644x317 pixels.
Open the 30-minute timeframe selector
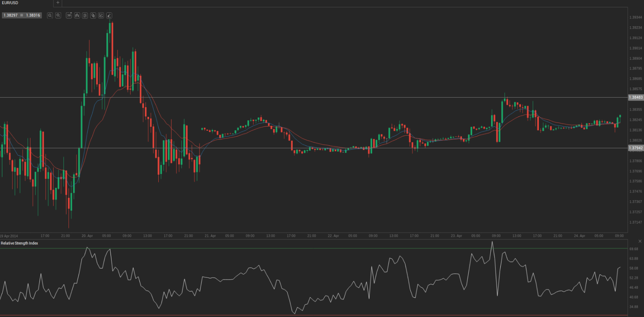69,15
